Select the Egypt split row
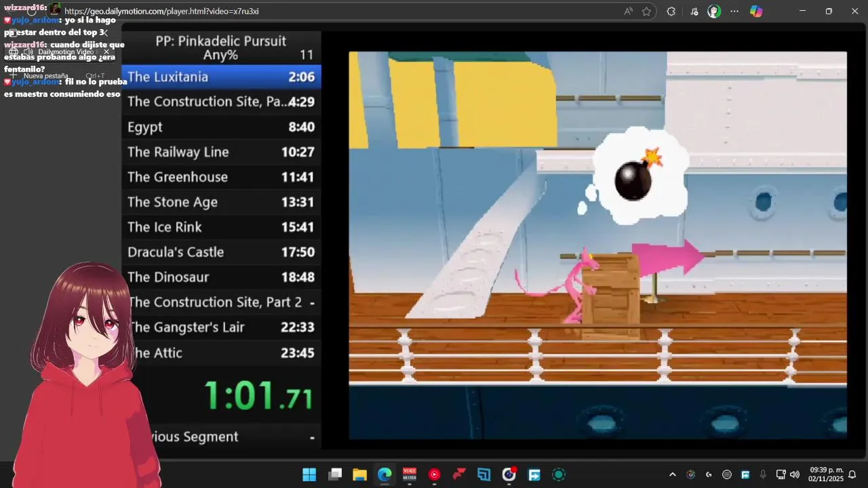 (x=221, y=127)
